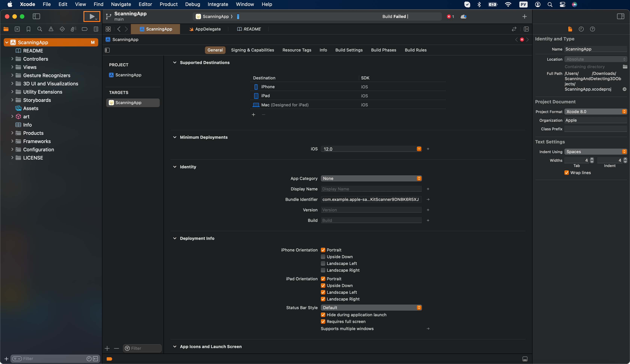Enable iPhone Landscape Left orientation
Screen dimensions: 630x364
pyautogui.click(x=323, y=263)
